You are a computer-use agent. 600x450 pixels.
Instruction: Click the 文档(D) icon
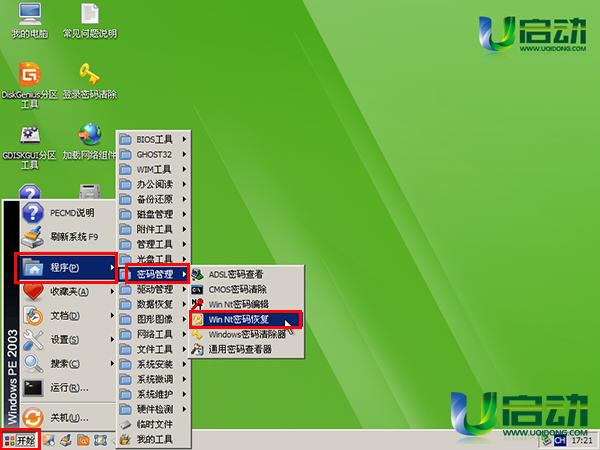[x=33, y=316]
